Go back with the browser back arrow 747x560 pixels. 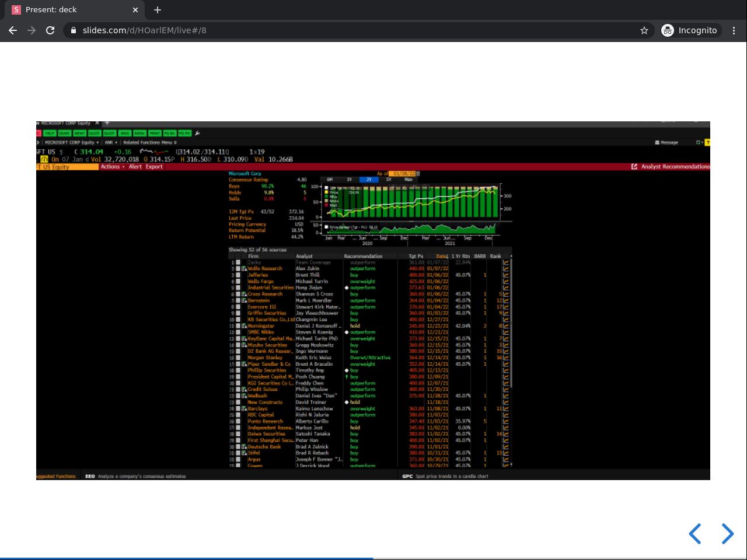click(x=13, y=30)
